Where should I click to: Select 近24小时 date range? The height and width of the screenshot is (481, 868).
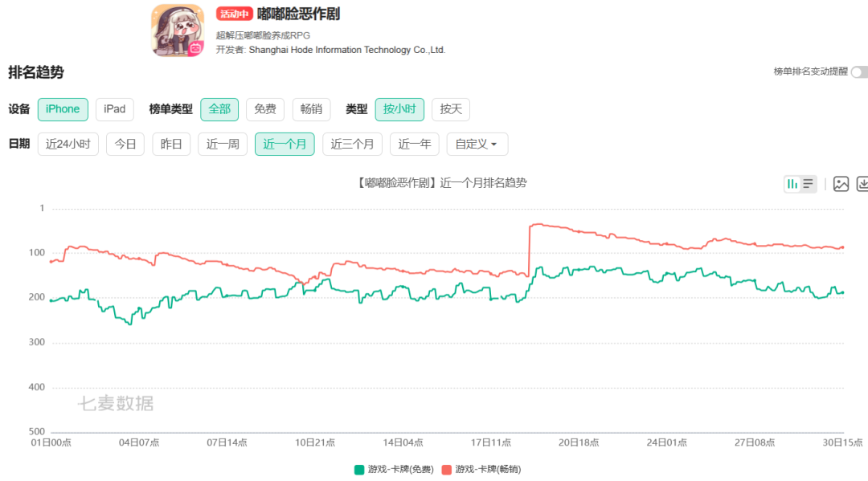[68, 145]
